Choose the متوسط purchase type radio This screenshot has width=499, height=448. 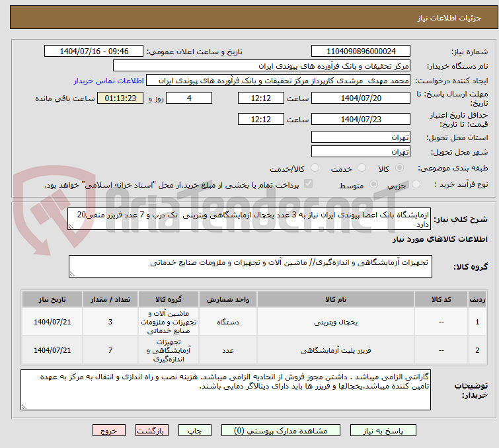pyautogui.click(x=374, y=185)
